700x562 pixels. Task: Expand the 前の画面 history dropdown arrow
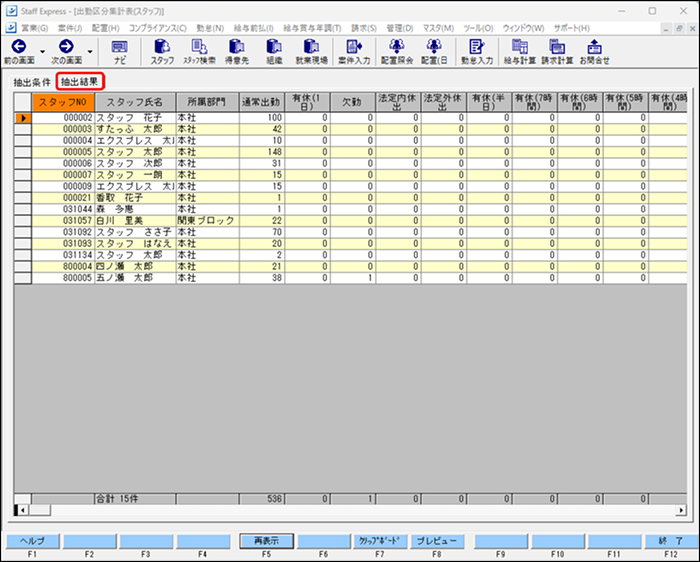coord(42,52)
